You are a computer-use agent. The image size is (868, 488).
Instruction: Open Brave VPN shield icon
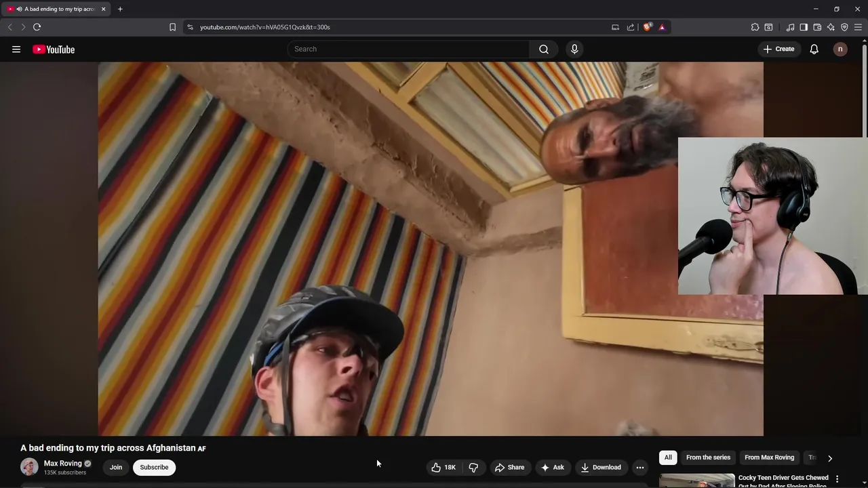click(x=844, y=27)
